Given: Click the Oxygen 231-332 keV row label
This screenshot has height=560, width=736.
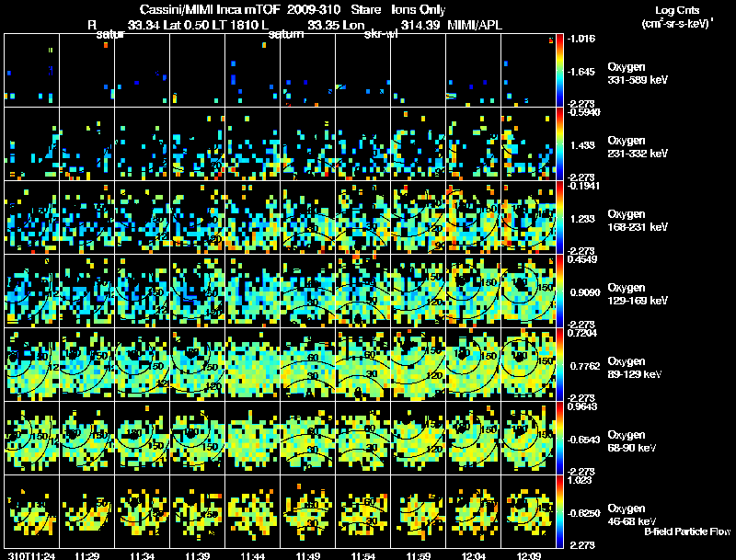Looking at the screenshot, I should pos(638,147).
